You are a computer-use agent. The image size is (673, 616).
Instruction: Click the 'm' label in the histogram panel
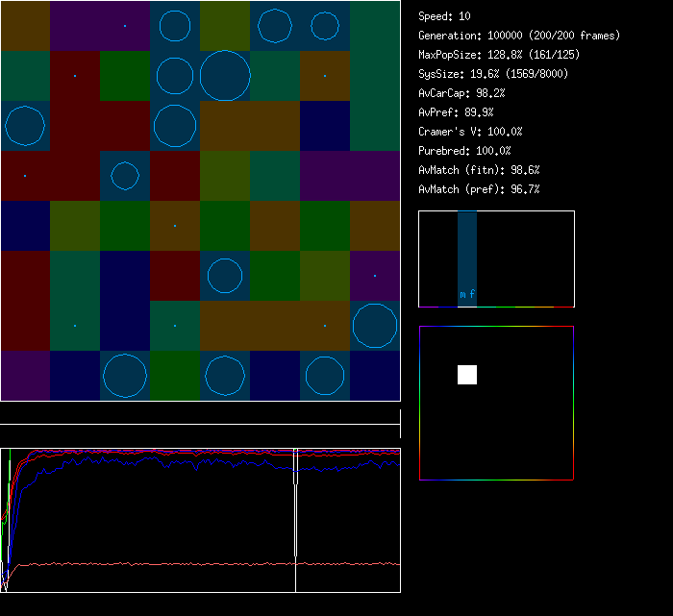click(462, 295)
